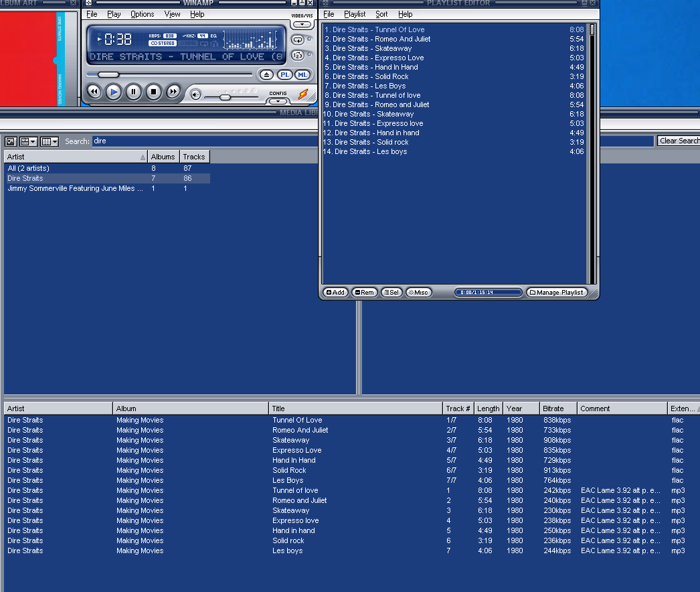Screen dimensions: 700x592
Task: Pause playback in Winamp
Action: click(133, 92)
